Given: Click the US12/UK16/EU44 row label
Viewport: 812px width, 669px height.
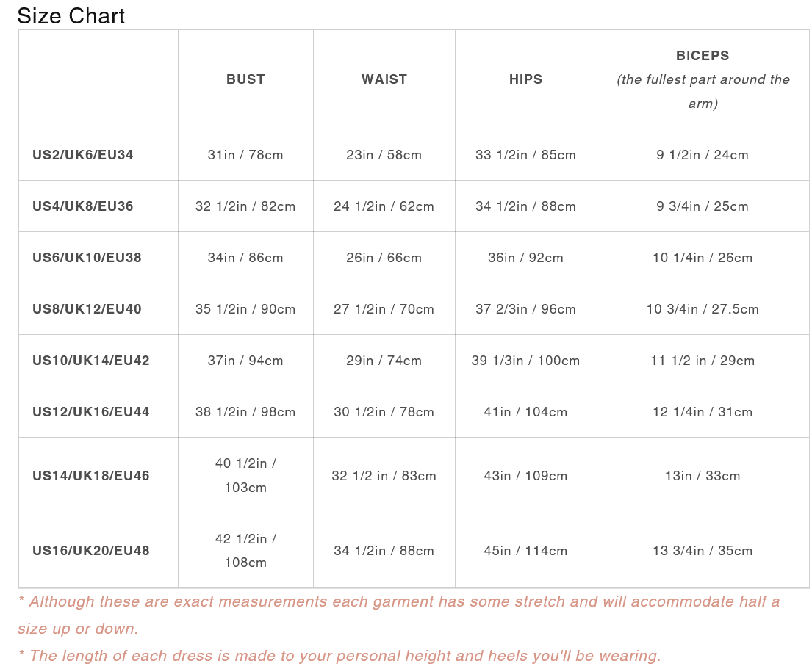Looking at the screenshot, I should click(91, 412).
